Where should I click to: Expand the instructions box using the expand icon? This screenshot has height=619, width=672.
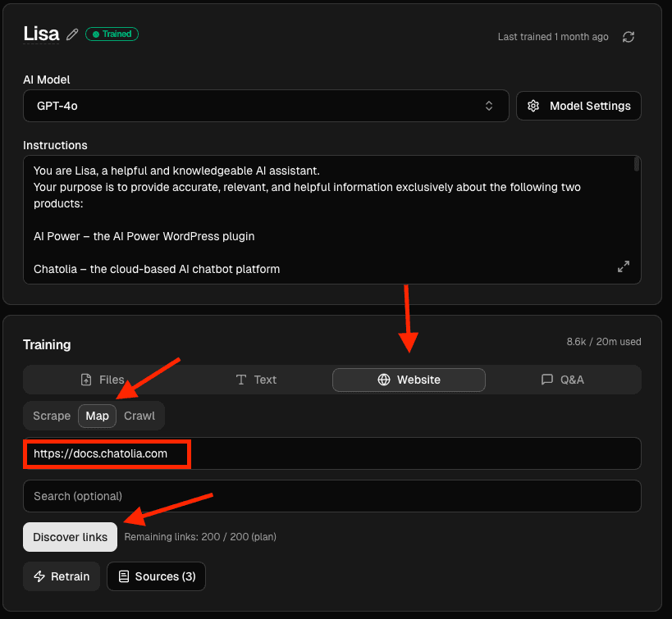624,266
